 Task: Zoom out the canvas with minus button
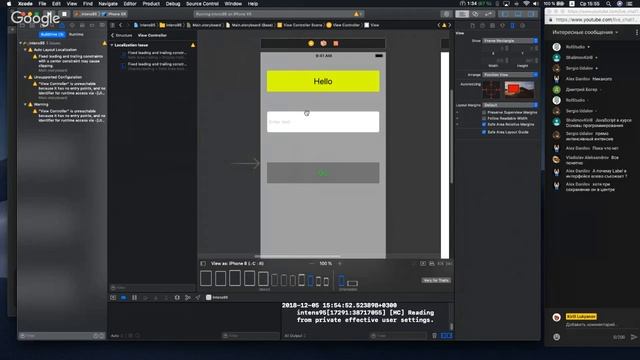coord(312,264)
